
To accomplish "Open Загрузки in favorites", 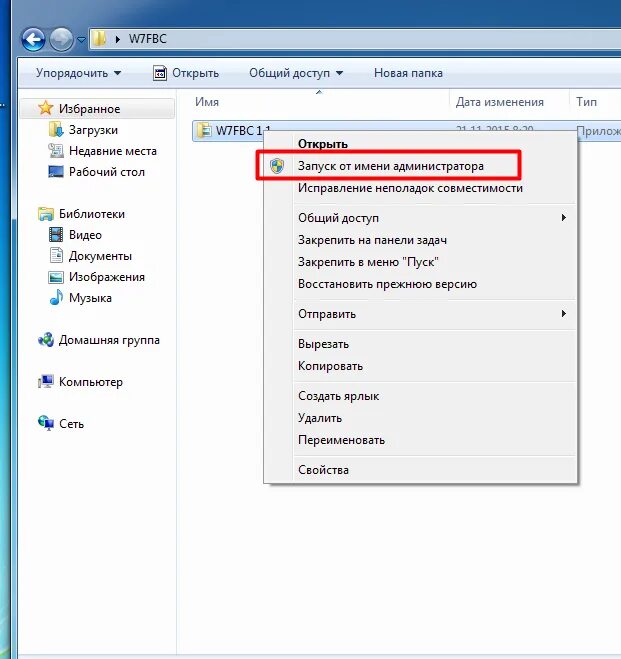I will point(93,130).
